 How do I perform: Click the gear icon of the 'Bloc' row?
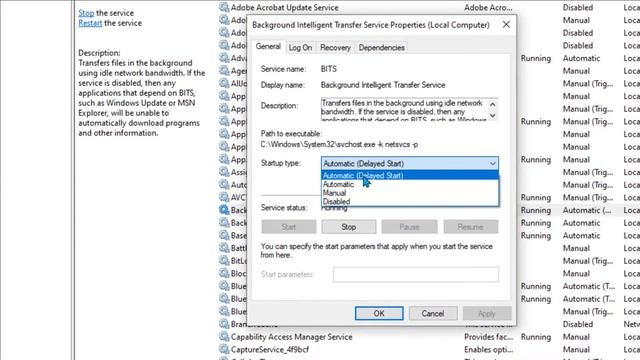pyautogui.click(x=224, y=273)
